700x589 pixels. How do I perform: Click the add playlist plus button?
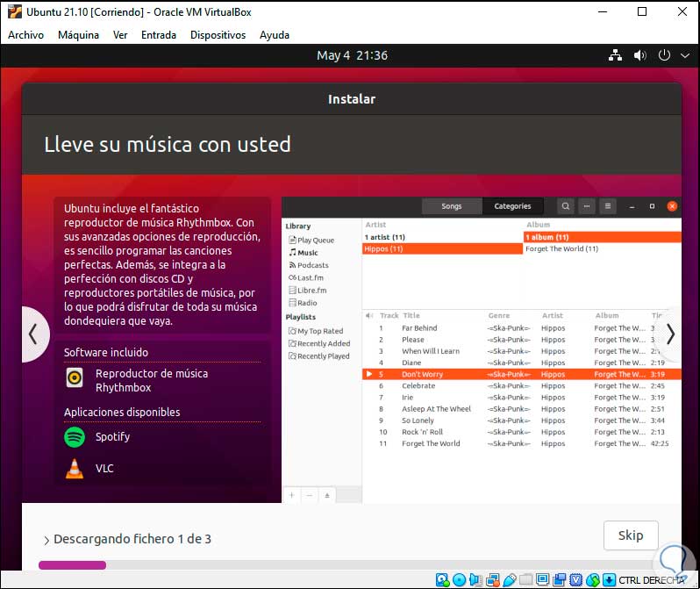tap(291, 495)
